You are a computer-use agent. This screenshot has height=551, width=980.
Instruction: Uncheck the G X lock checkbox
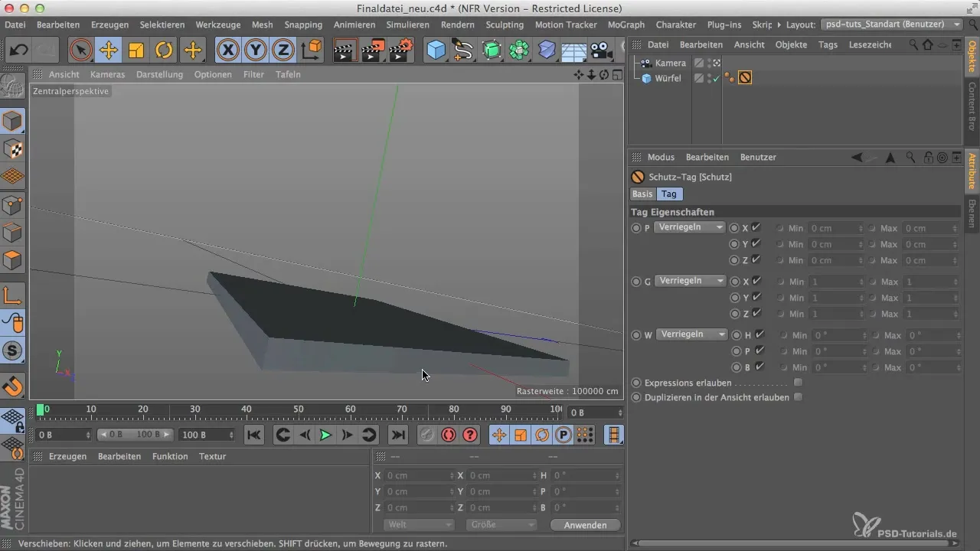[x=756, y=281]
